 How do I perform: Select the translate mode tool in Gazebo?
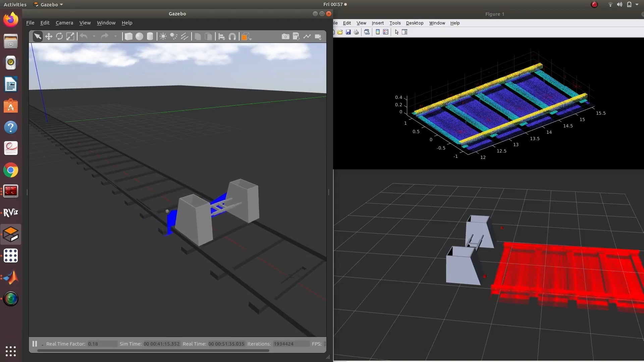49,37
